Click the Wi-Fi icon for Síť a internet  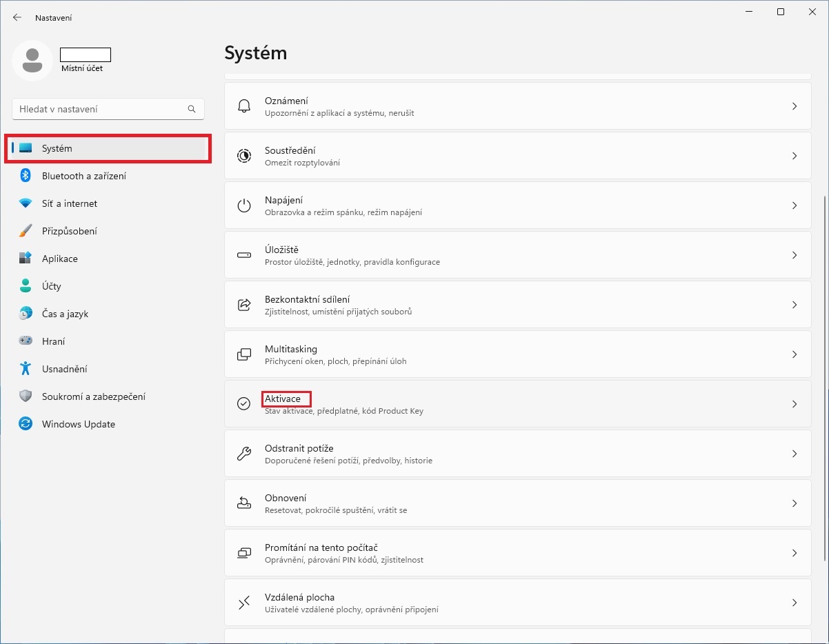click(x=26, y=203)
